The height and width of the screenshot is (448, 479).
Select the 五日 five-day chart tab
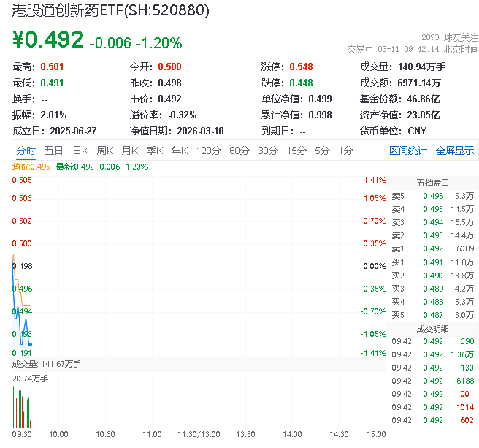(53, 151)
